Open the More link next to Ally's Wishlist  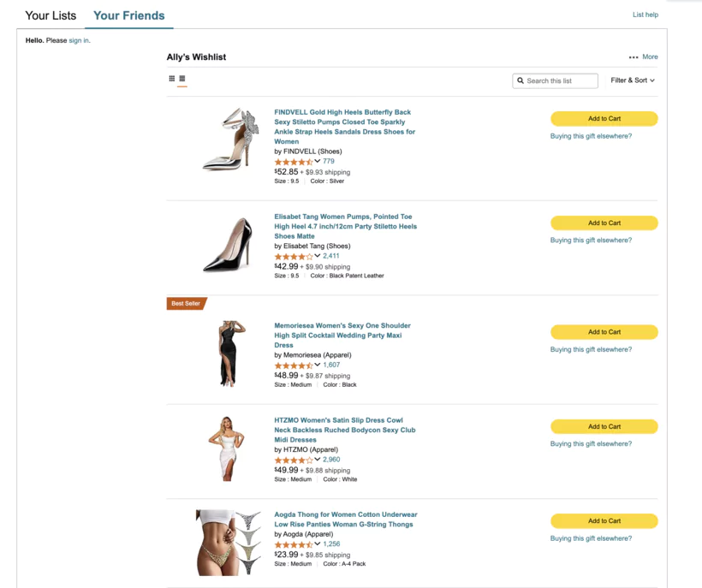[650, 56]
